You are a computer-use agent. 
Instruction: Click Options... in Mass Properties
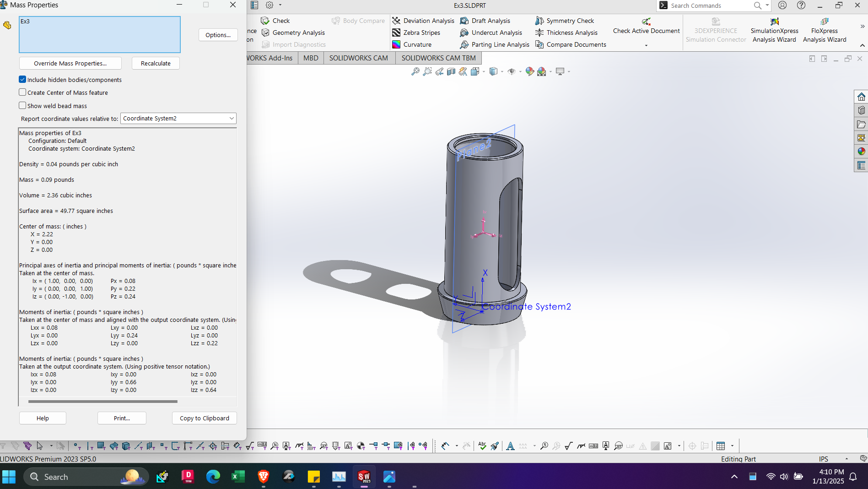[x=218, y=35]
